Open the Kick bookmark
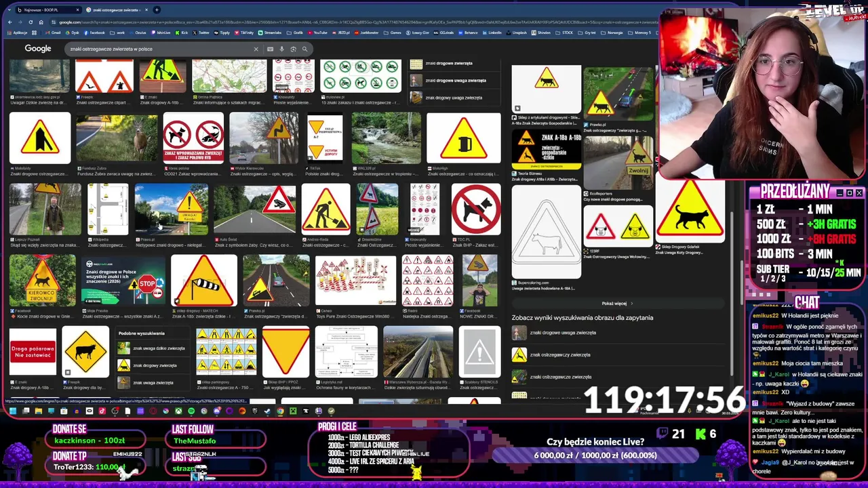Viewport: 868px width, 488px height. [x=181, y=33]
